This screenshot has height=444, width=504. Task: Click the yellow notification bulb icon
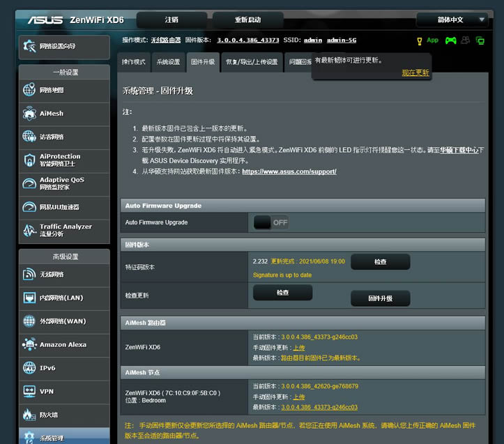point(420,41)
